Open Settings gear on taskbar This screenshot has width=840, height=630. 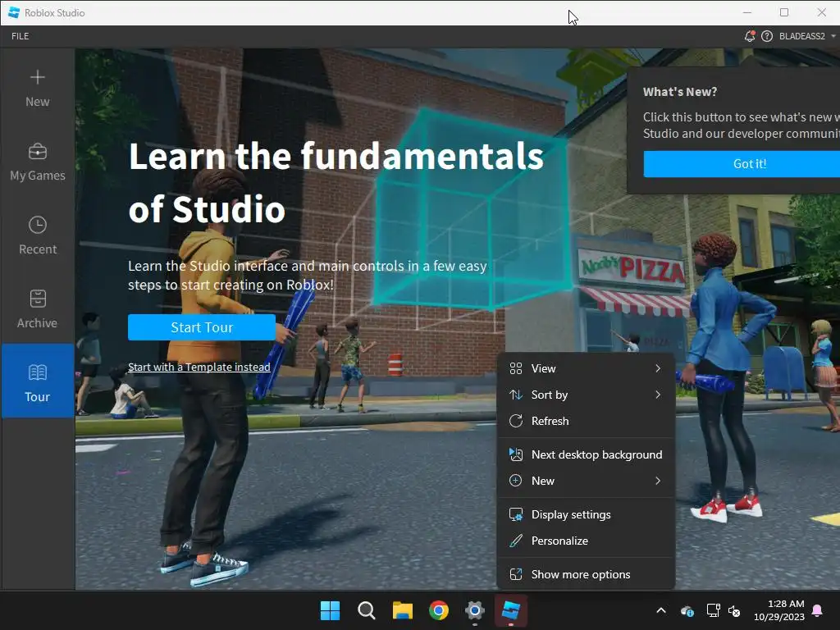475,610
